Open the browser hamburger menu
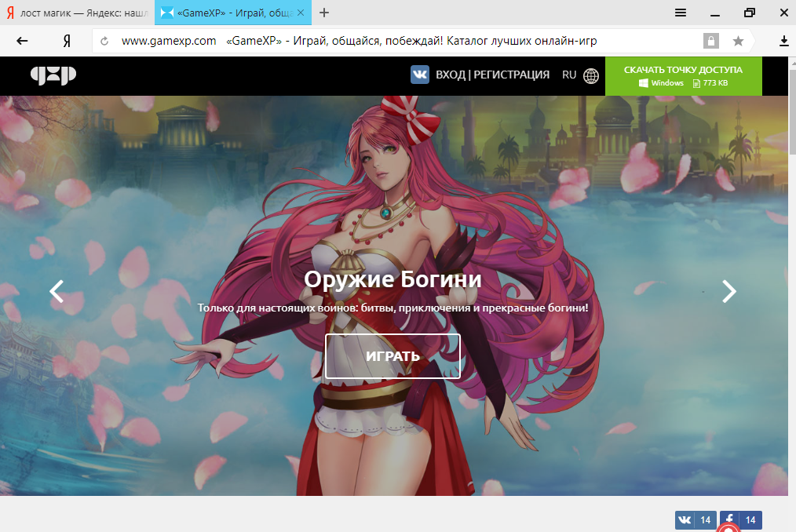The width and height of the screenshot is (796, 532). pos(681,13)
